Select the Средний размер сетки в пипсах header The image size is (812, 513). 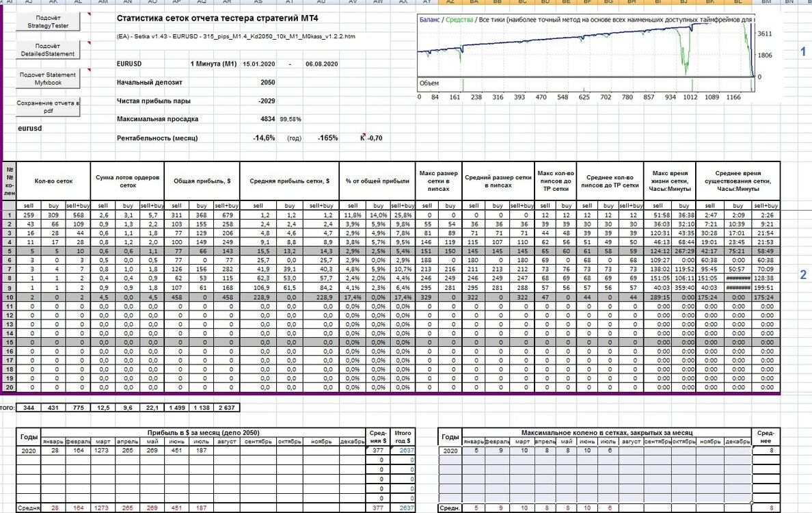point(498,181)
